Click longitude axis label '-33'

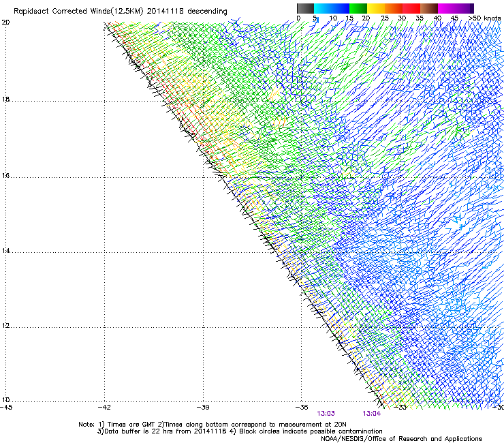point(400,408)
